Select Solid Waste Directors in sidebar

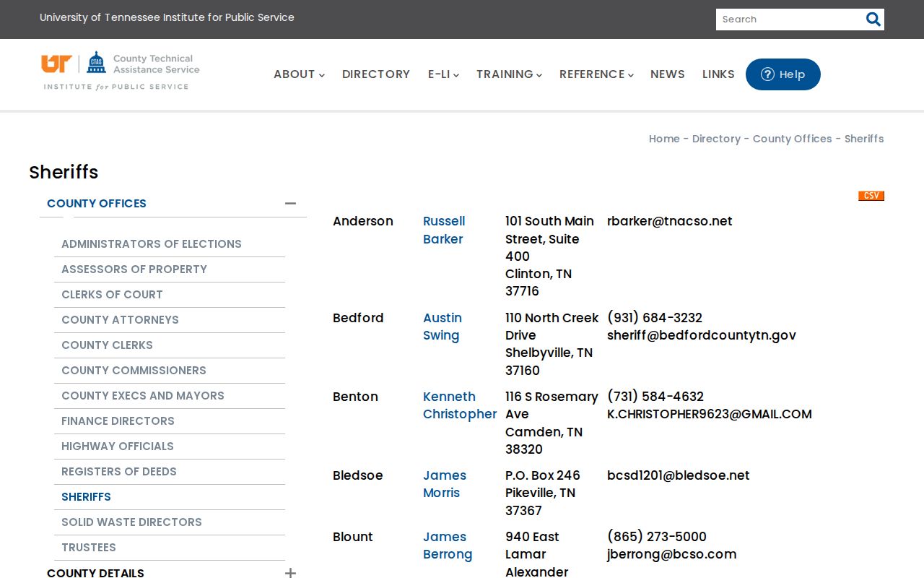tap(131, 522)
